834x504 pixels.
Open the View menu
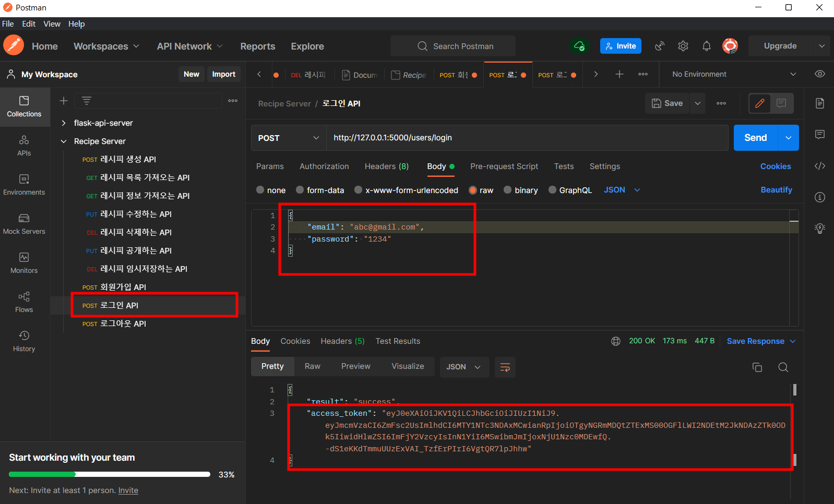point(52,24)
